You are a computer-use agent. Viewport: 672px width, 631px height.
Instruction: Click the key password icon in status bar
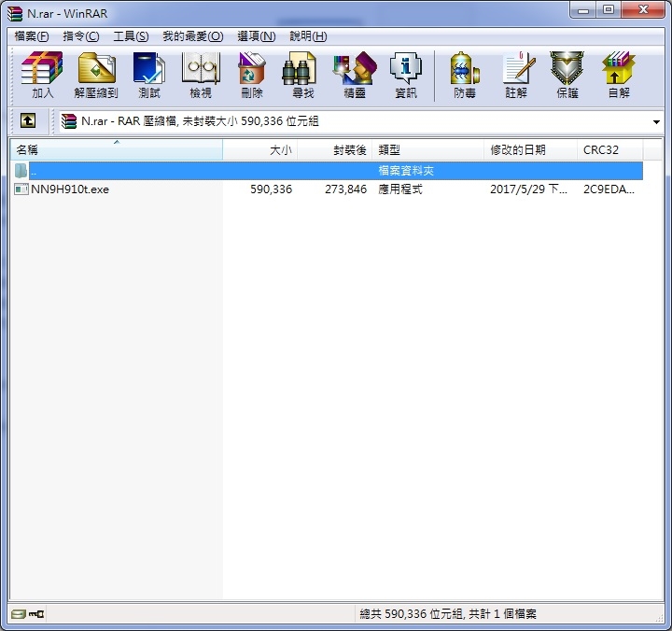36,614
